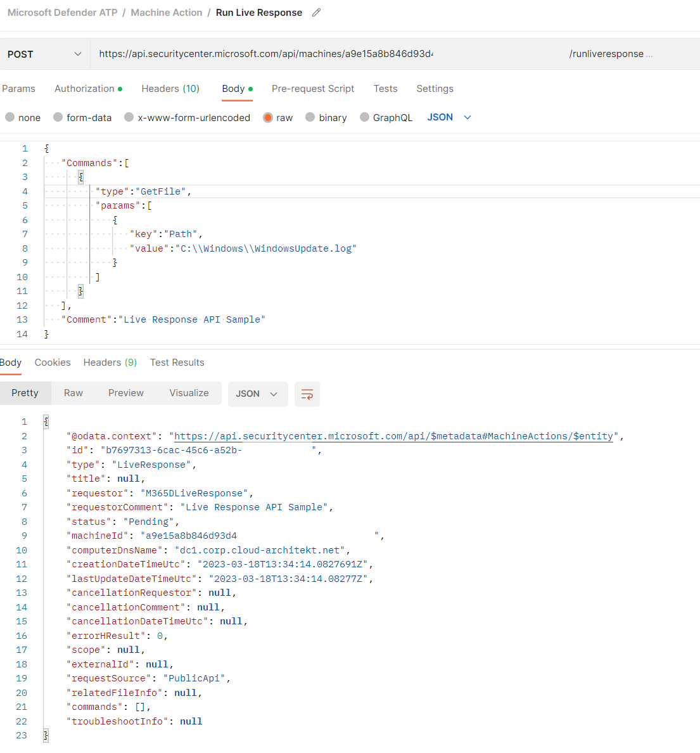The height and width of the screenshot is (753, 700).
Task: Select the response Body tab
Action: [11, 363]
